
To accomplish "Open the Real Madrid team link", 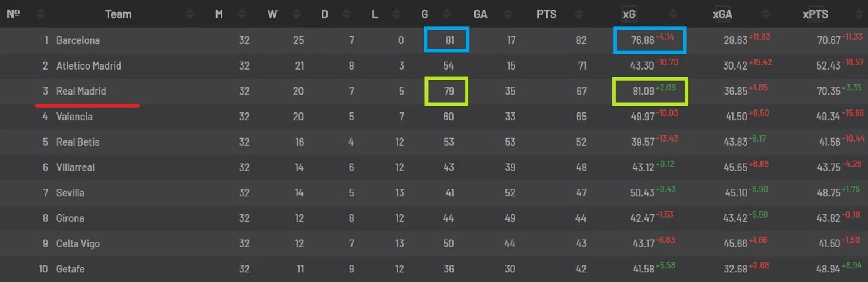I will (x=81, y=91).
